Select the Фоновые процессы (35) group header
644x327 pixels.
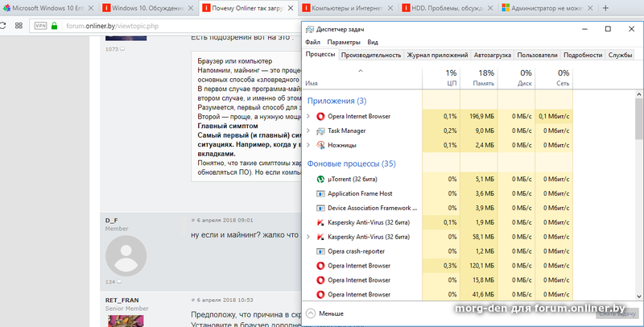[352, 164]
